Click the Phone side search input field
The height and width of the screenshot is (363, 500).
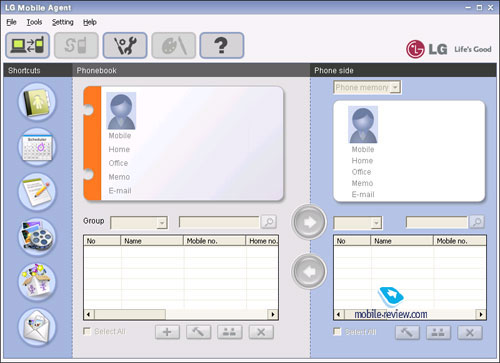pos(437,222)
